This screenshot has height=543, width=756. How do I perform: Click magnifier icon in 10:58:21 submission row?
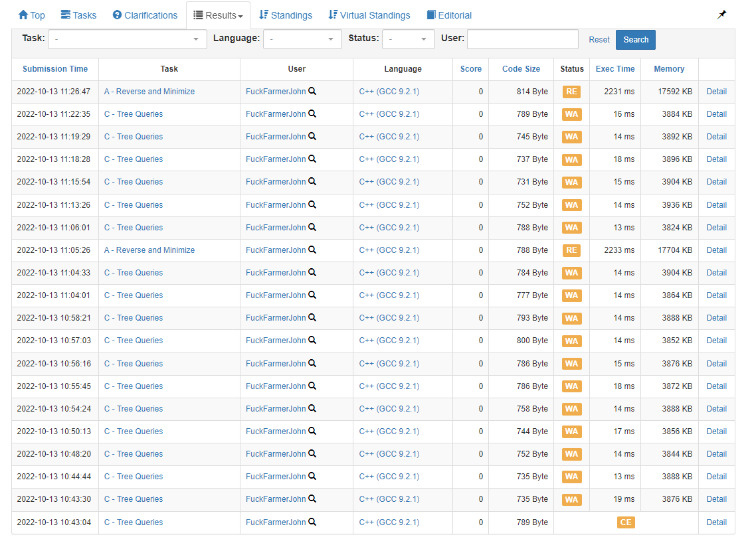[312, 317]
